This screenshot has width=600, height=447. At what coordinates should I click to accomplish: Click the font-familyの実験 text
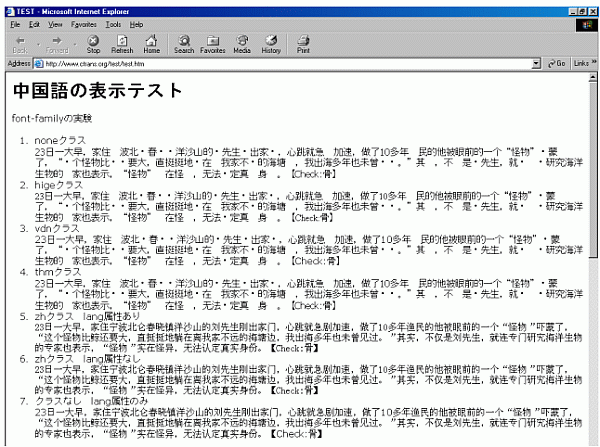pyautogui.click(x=52, y=118)
